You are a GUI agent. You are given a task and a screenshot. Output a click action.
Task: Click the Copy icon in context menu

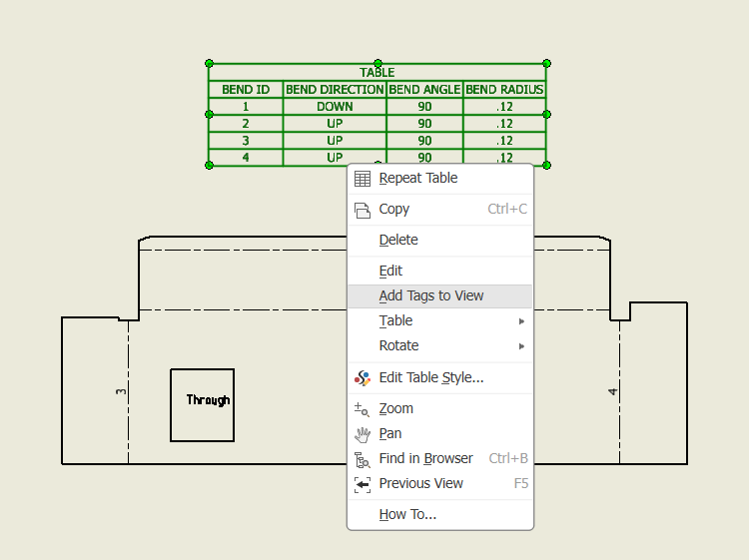[363, 210]
